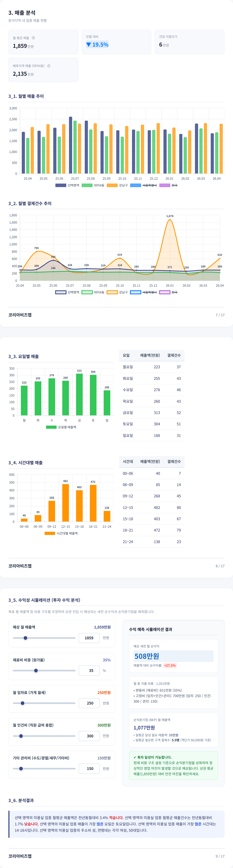Select the 일요일 row in weekday table
The height and width of the screenshot is (868, 233).
coord(152,436)
